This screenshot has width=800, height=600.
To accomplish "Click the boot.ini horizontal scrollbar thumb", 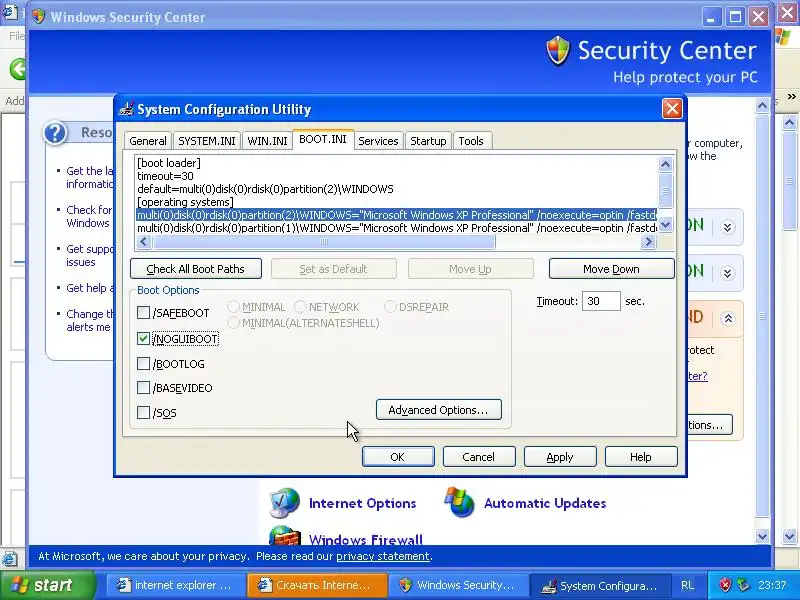I will pos(323,241).
